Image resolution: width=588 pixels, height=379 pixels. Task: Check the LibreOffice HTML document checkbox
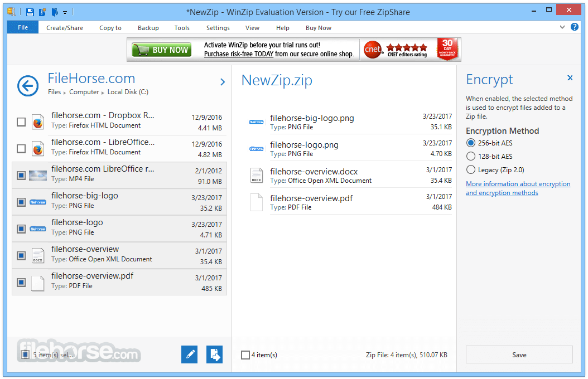click(x=21, y=149)
